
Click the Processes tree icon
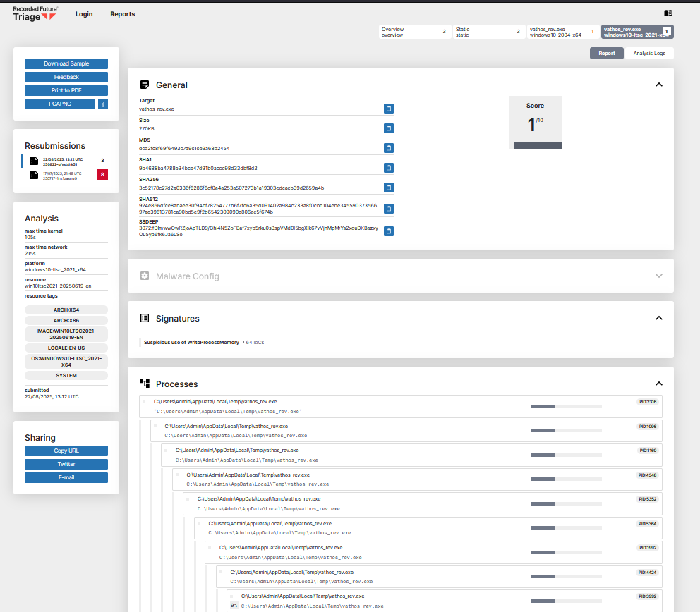(x=145, y=384)
